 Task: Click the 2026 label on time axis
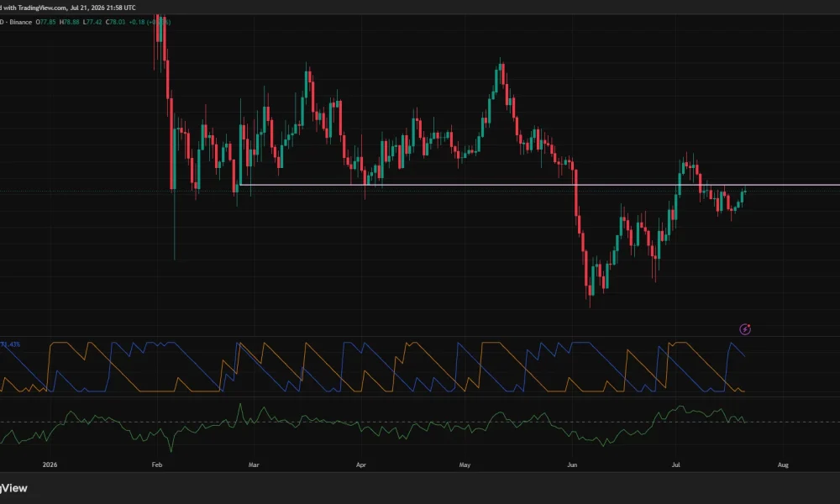pyautogui.click(x=50, y=465)
